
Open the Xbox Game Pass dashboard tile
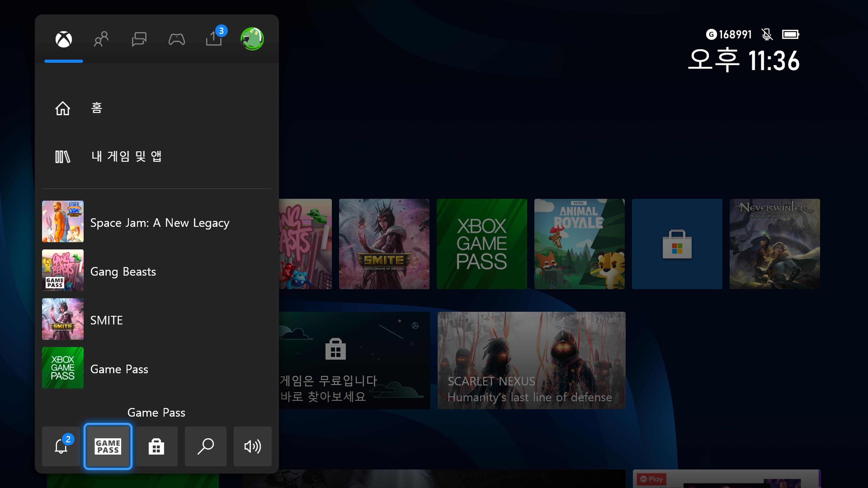tap(482, 244)
